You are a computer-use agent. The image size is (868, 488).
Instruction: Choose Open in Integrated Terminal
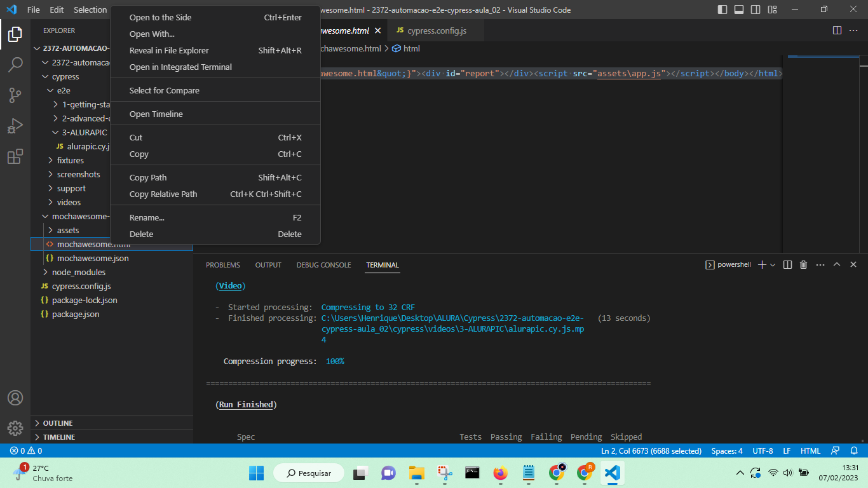click(215, 67)
